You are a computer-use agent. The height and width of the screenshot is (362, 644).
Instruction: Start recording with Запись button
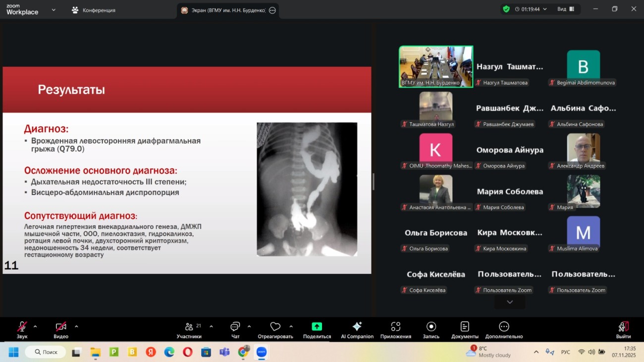[431, 330]
